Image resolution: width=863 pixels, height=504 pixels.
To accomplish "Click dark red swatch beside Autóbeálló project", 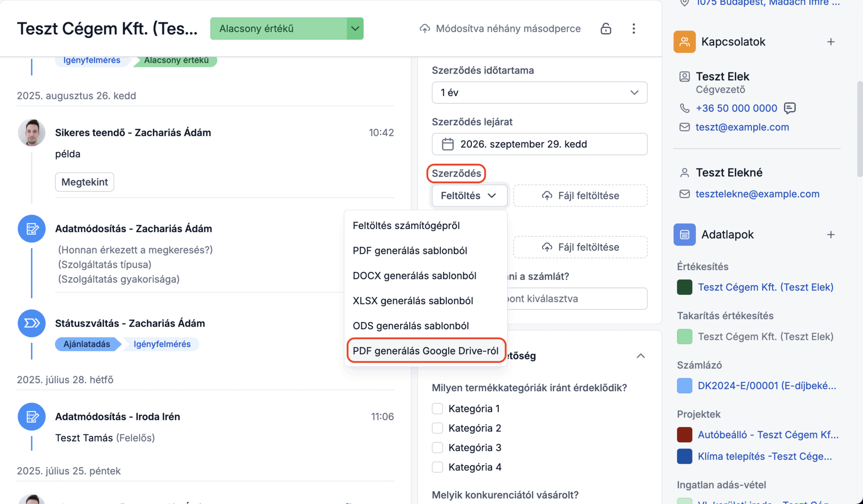I will pyautogui.click(x=684, y=435).
